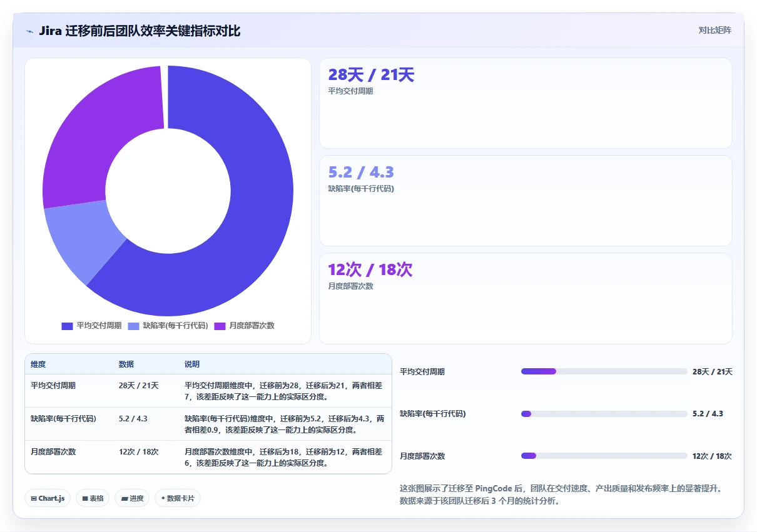Click the 缺陷率(每千行代码) progress bar
757x532 pixels.
click(604, 414)
